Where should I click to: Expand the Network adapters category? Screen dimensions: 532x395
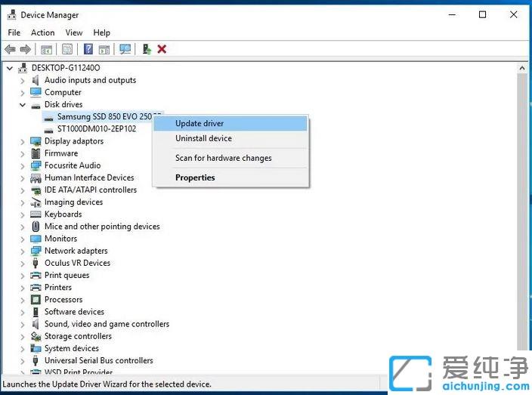23,251
